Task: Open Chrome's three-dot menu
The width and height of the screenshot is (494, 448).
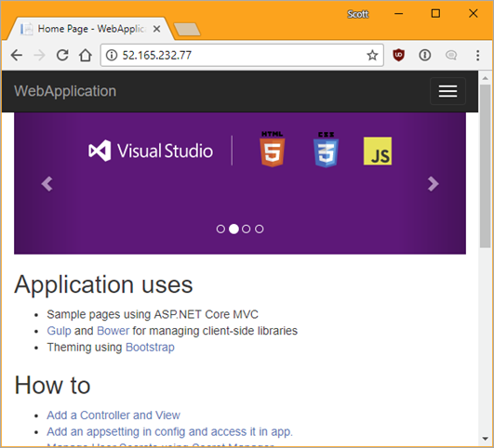Action: [477, 55]
